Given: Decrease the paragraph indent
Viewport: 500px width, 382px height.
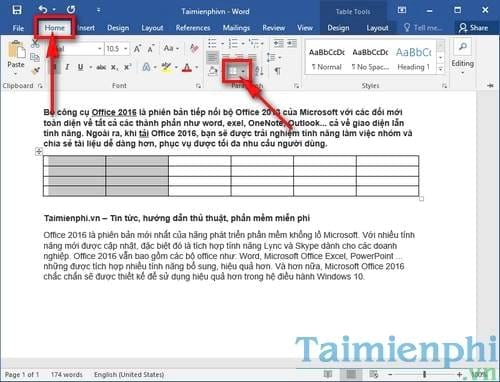Looking at the screenshot, I should (278, 43).
